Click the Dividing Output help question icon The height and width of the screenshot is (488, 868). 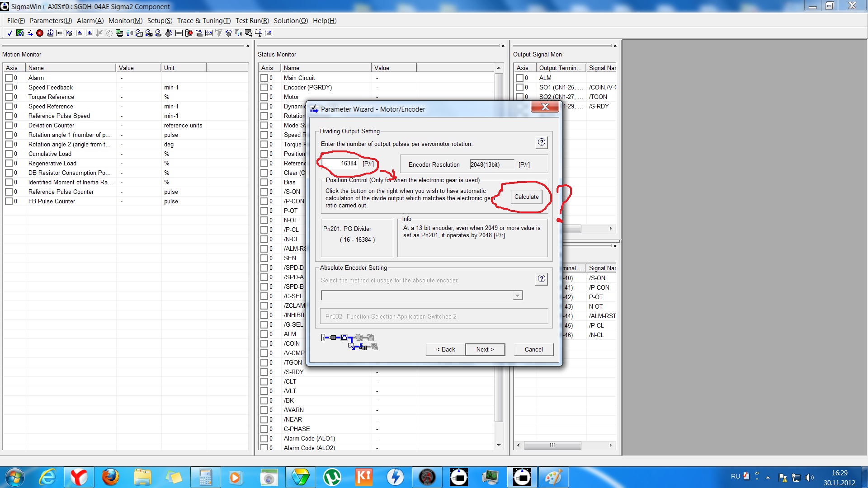[x=541, y=142]
